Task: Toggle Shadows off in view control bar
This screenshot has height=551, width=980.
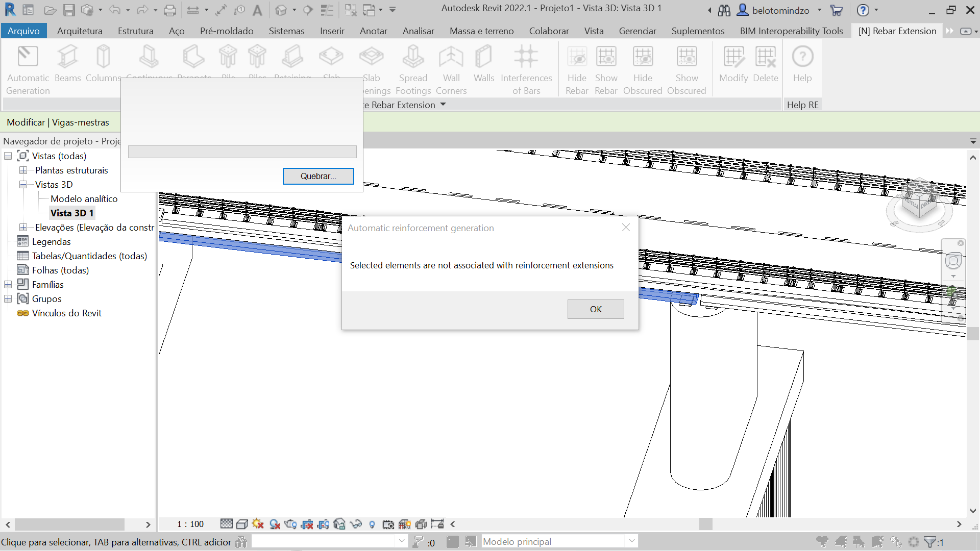Action: 258,524
